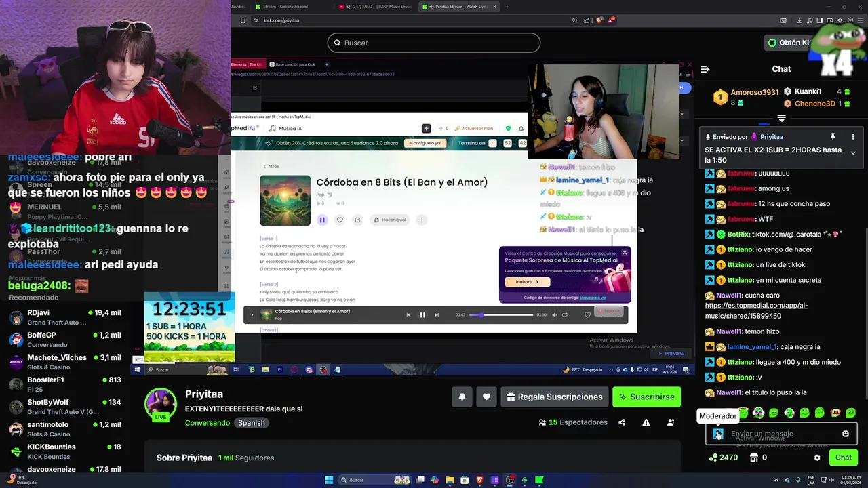This screenshot has width=868, height=488.
Task: Expand the player bar chevron at left
Action: pyautogui.click(x=252, y=314)
